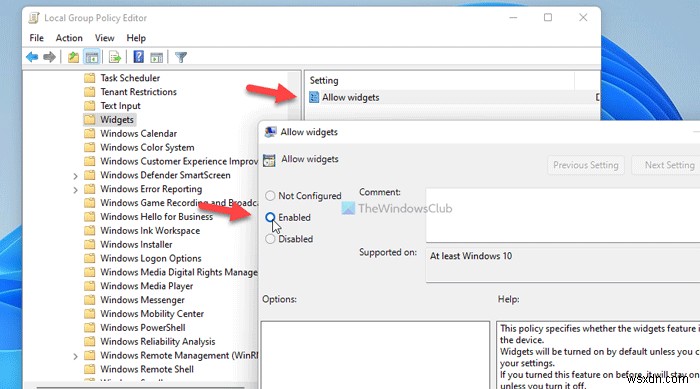Select the Windows Game Recording tree item
Image resolution: width=700 pixels, height=389 pixels.
pyautogui.click(x=179, y=203)
